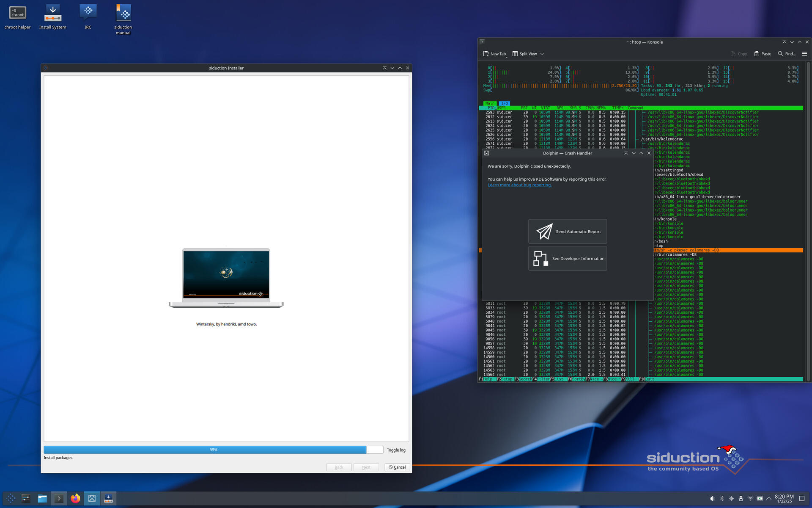
Task: Open the siduction application launcher menu
Action: point(11,498)
